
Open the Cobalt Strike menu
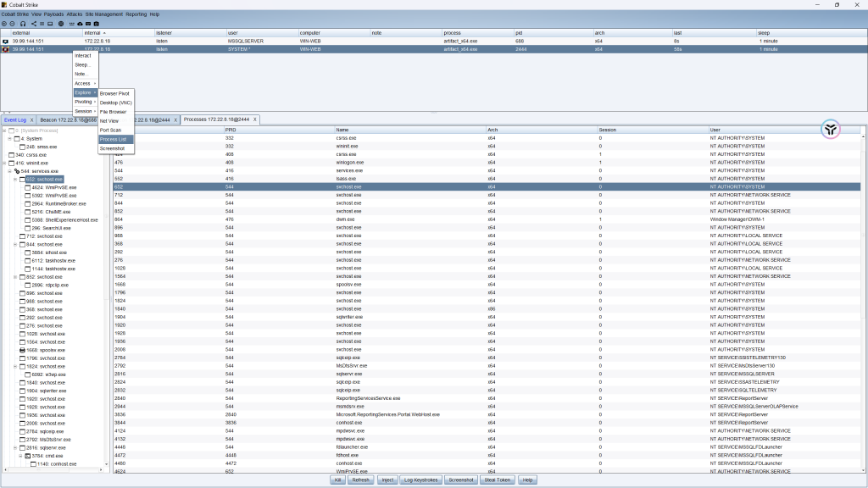pos(15,14)
